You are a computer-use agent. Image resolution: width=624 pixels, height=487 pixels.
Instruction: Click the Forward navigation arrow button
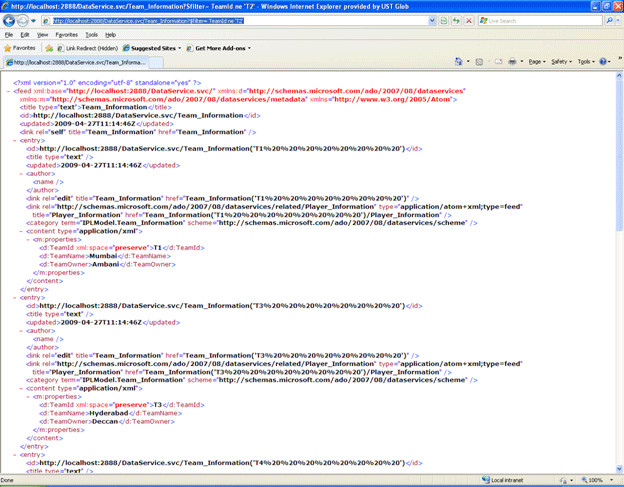click(23, 21)
